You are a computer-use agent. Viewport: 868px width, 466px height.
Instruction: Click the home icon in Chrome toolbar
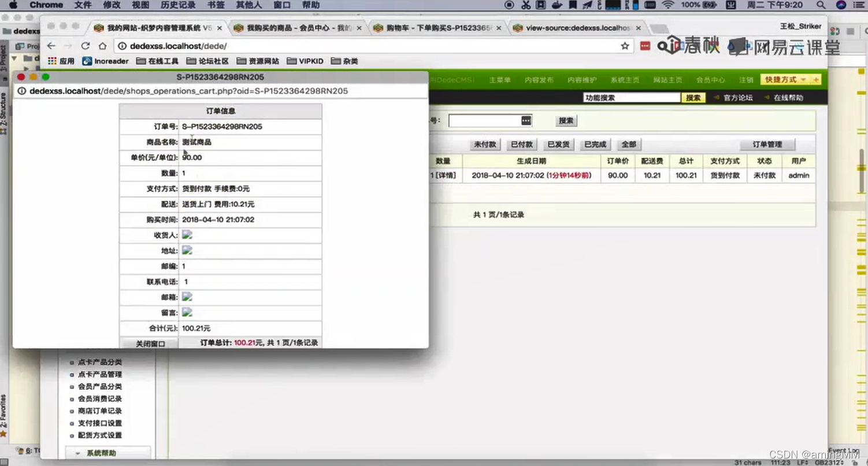pos(102,46)
